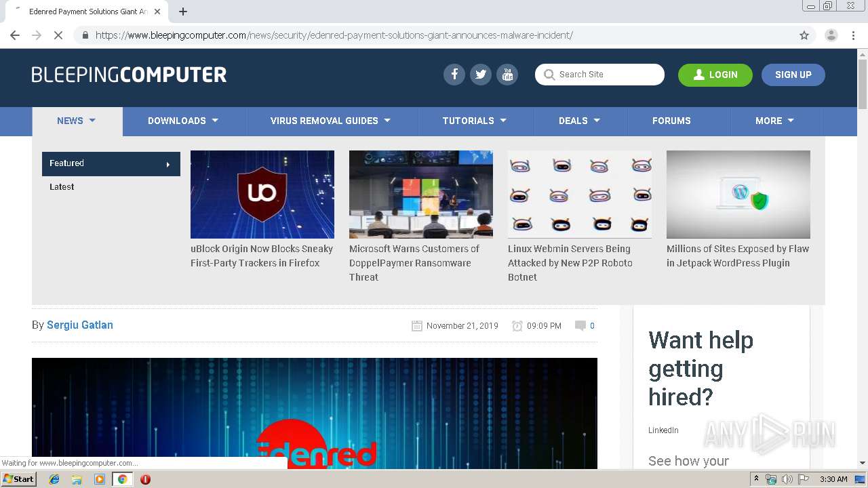Open the red Opera taskbar icon
Screen dimensions: 868x488
click(x=145, y=479)
